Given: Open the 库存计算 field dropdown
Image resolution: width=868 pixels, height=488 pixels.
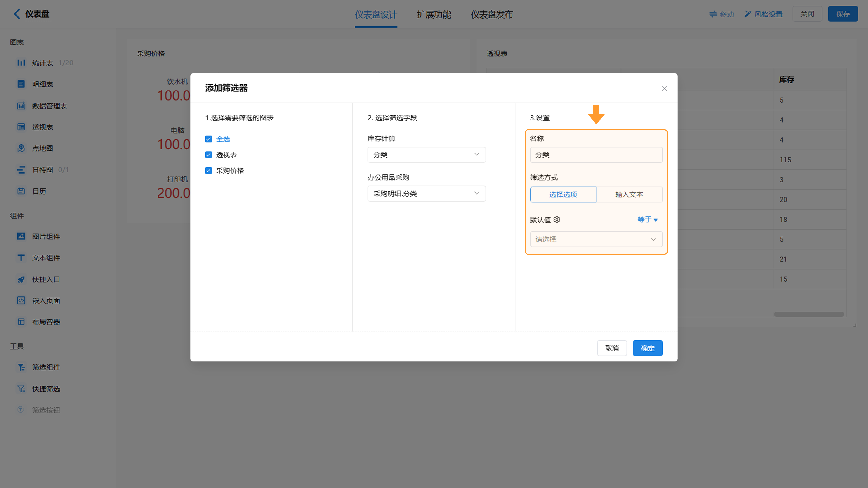Looking at the screenshot, I should pyautogui.click(x=426, y=155).
